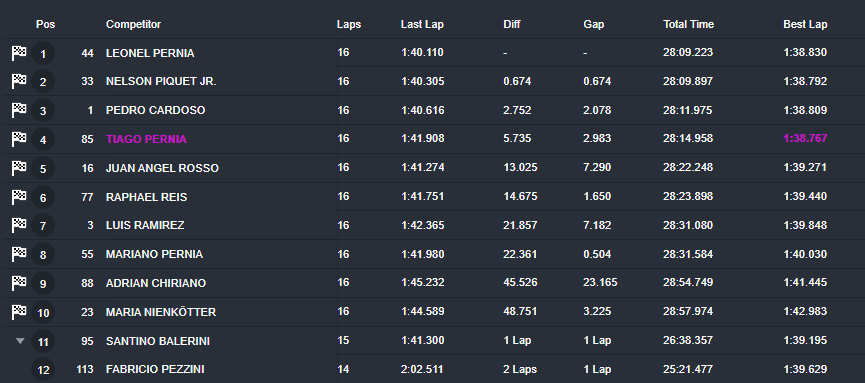Sort by the Best Lap column header
The height and width of the screenshot is (383, 865).
805,24
